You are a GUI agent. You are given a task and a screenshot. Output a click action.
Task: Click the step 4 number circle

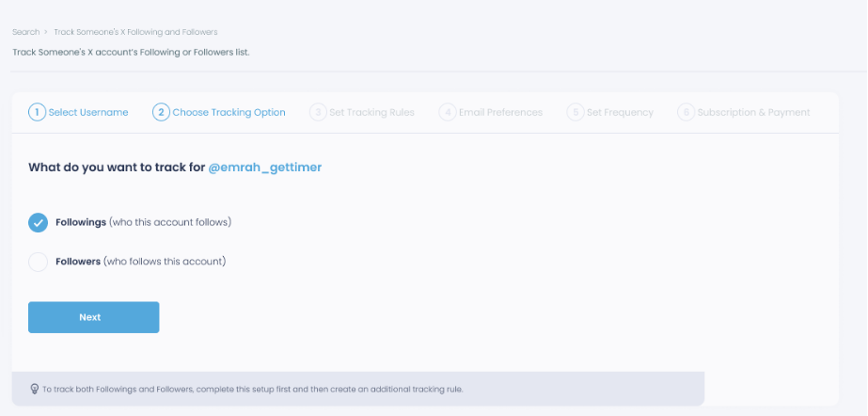coord(449,112)
